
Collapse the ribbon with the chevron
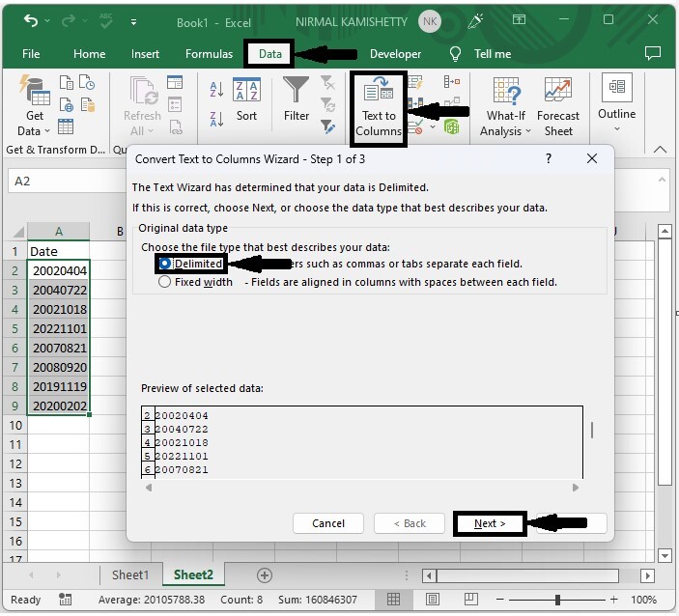point(660,150)
